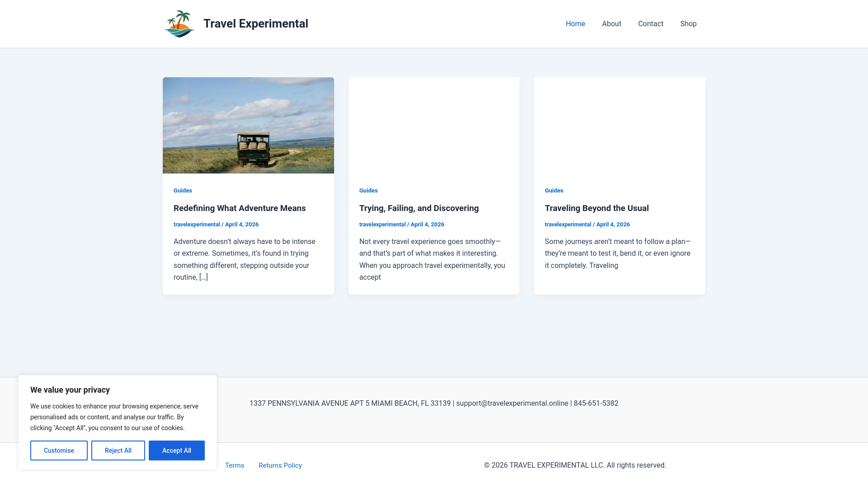Open the Trying, Failing, and Discovering post

(x=419, y=208)
